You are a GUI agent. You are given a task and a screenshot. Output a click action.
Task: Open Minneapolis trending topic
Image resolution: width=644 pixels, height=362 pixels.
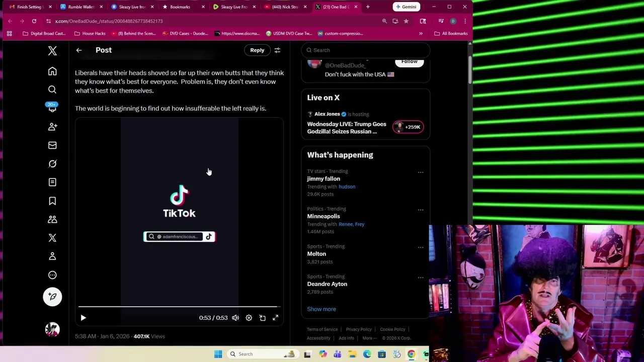[x=324, y=216]
